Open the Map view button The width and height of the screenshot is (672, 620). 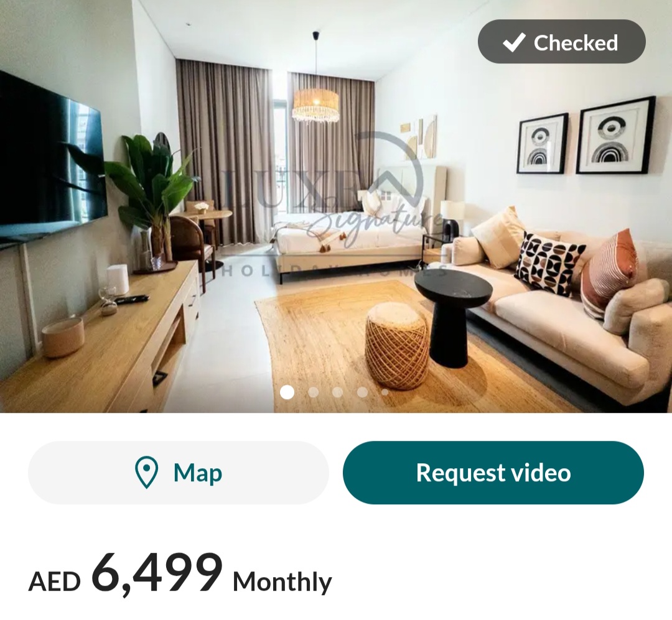point(179,473)
